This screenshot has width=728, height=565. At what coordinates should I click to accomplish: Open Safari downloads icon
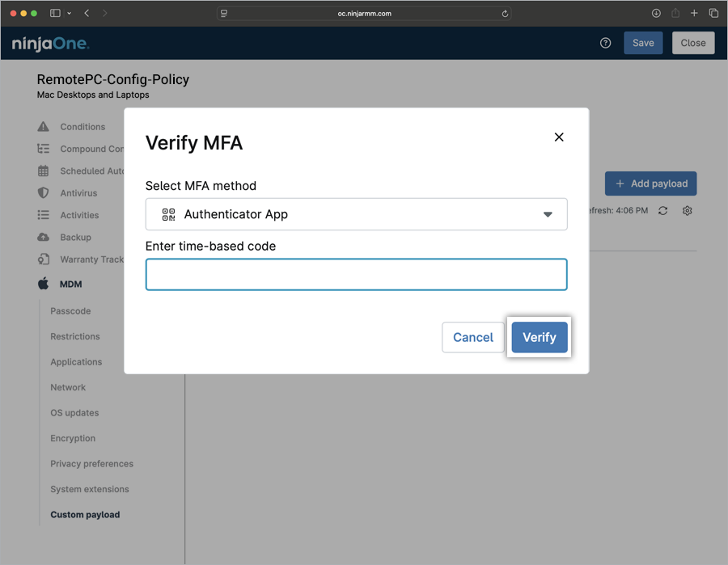656,14
